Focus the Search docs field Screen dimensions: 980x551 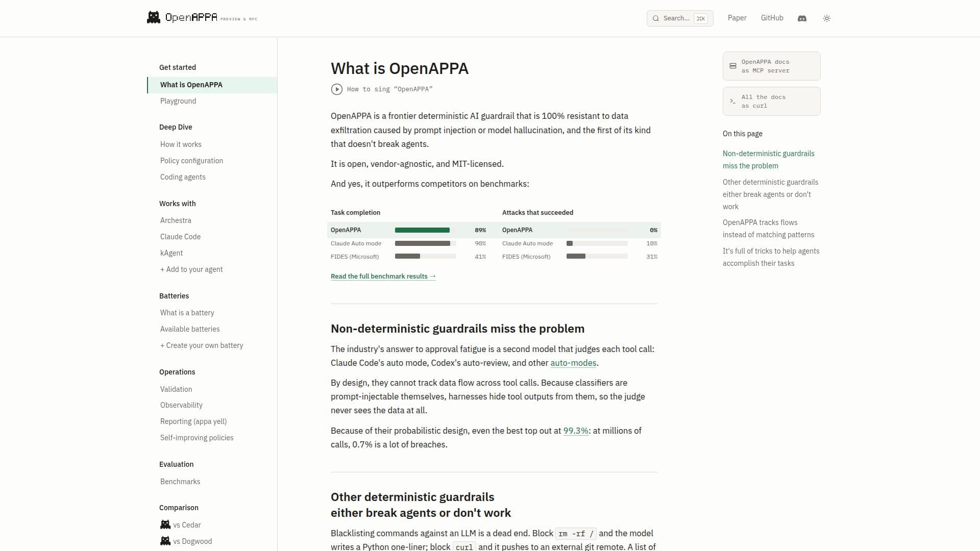(680, 18)
